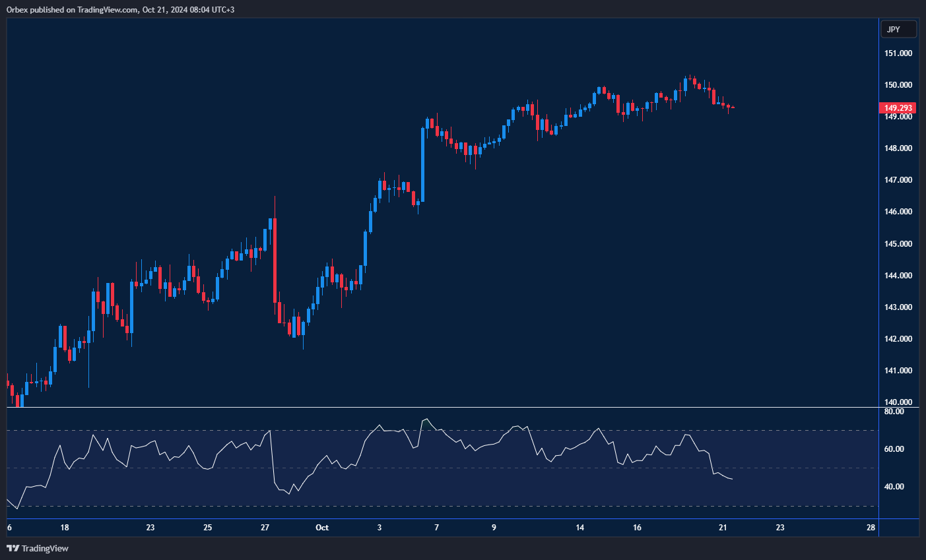Click the 146.000 price axis label

coord(898,212)
